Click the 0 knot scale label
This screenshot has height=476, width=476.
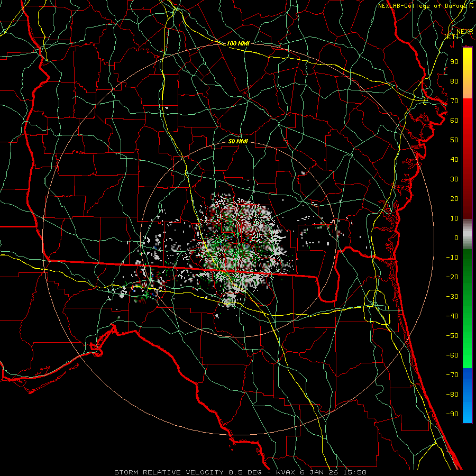coord(456,237)
